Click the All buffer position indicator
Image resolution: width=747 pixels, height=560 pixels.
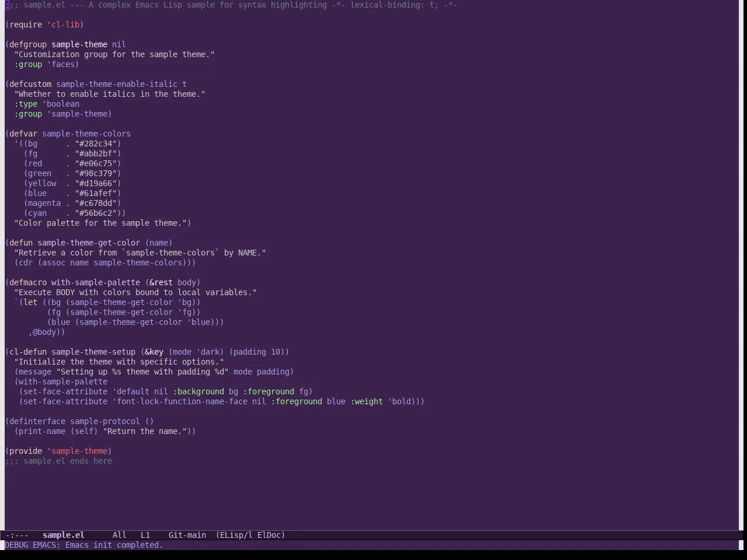click(x=120, y=535)
